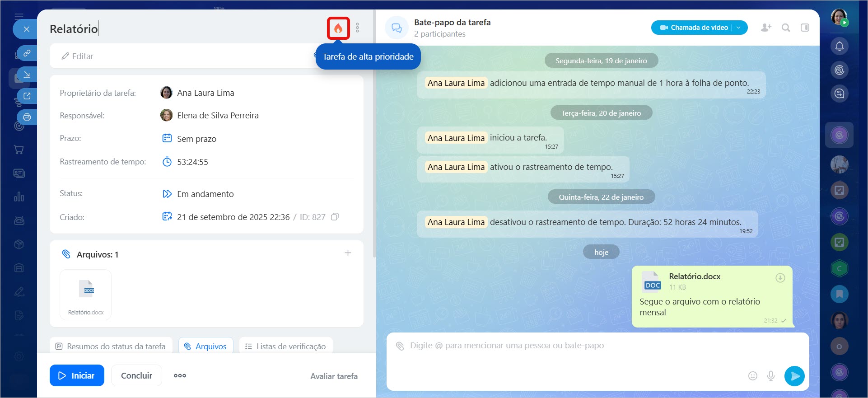This screenshot has width=868, height=398.
Task: Open the Relatório.docx file thumbnail
Action: pyautogui.click(x=86, y=294)
